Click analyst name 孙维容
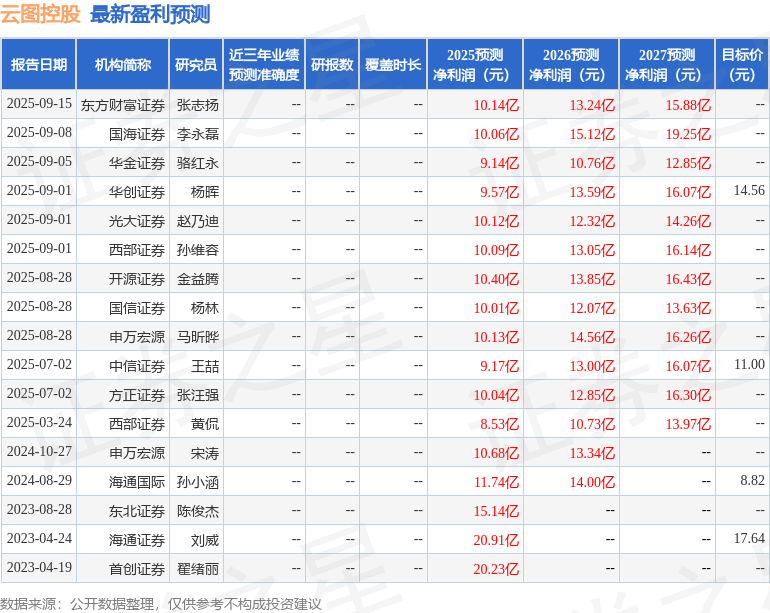This screenshot has width=770, height=613. [198, 250]
